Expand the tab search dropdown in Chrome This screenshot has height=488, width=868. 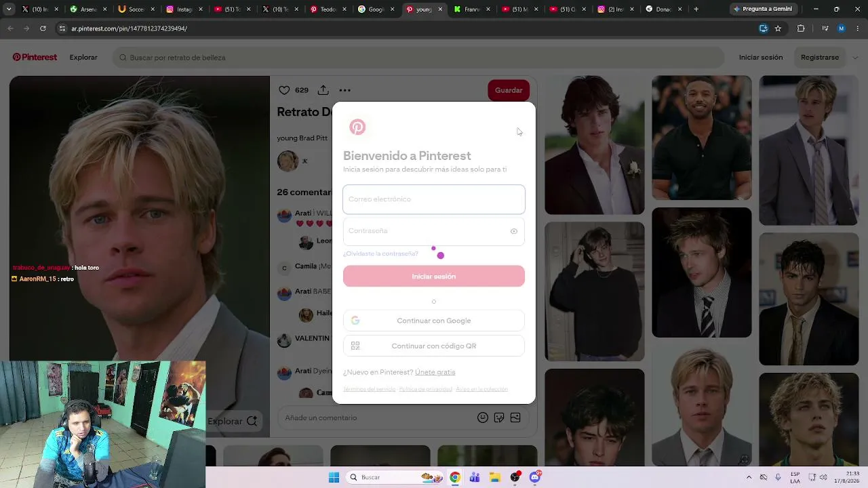(x=8, y=9)
